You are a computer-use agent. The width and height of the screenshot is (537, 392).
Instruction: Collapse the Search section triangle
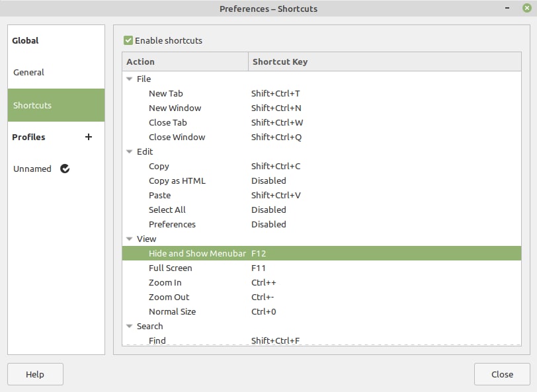click(130, 326)
